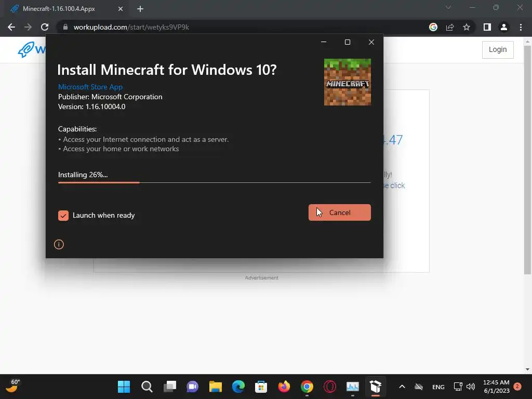Open File Explorer from taskbar
The image size is (532, 399).
point(216,387)
